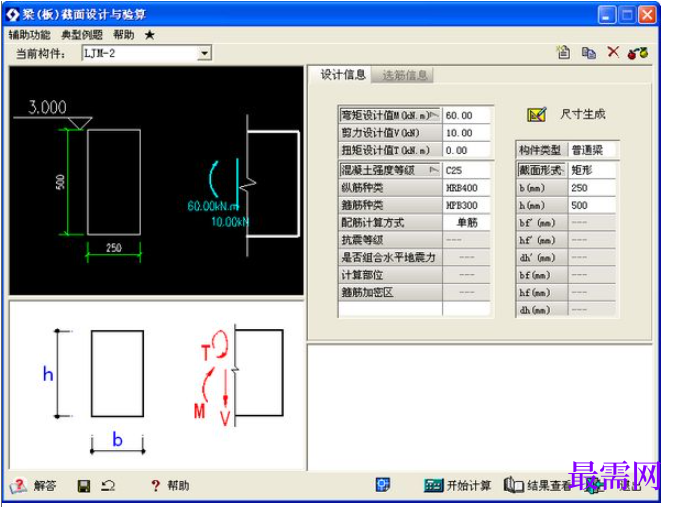The image size is (680, 507).
Task: Click the red X delete icon
Action: click(613, 52)
